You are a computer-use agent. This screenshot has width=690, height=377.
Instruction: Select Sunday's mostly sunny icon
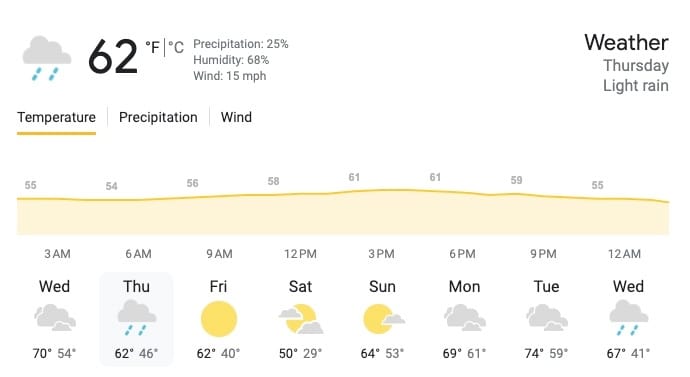[x=383, y=319]
